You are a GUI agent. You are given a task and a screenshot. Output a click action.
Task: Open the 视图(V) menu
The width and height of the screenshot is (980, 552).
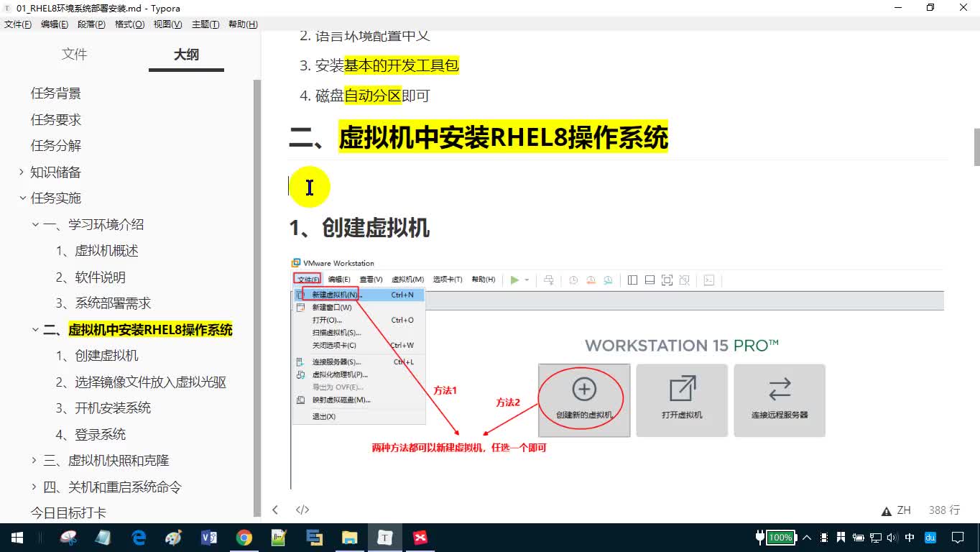[167, 24]
